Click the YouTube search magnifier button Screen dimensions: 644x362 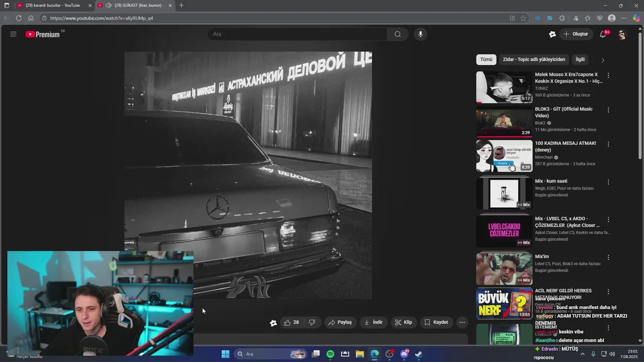(x=397, y=34)
